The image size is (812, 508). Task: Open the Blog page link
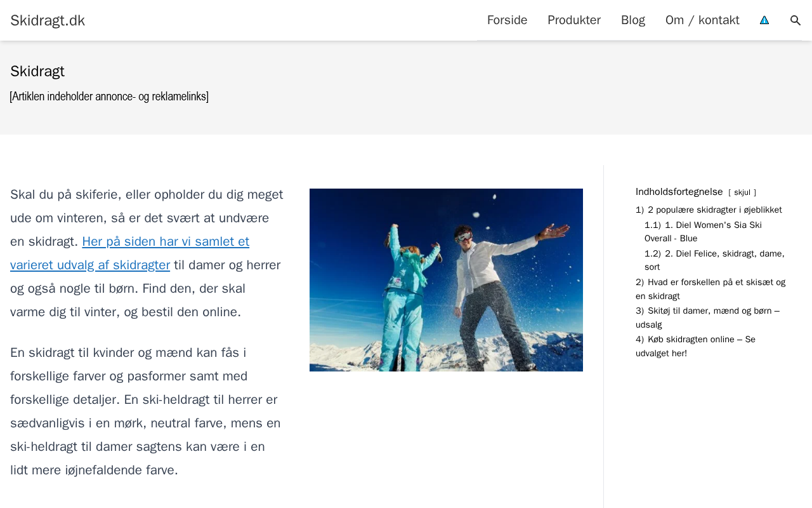[x=633, y=20]
